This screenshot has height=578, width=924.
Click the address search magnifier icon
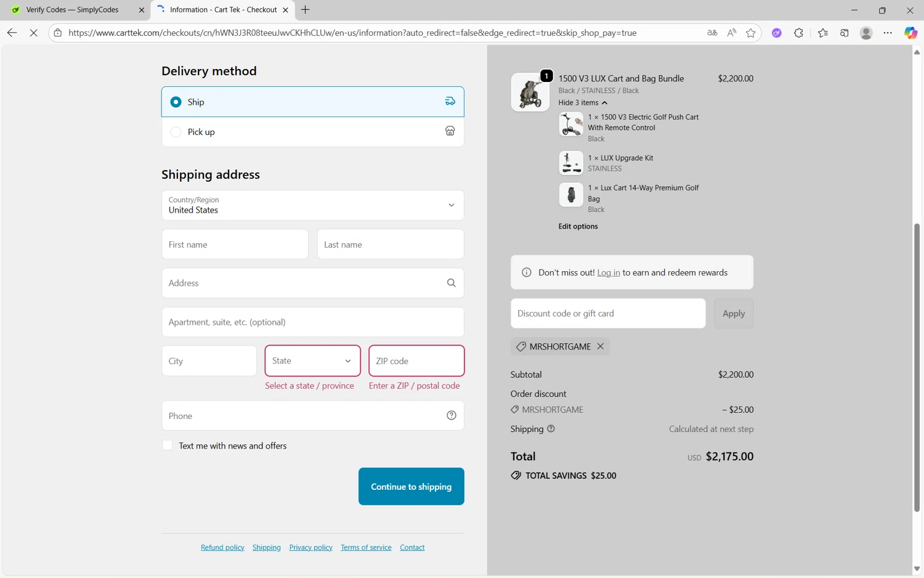click(x=451, y=283)
